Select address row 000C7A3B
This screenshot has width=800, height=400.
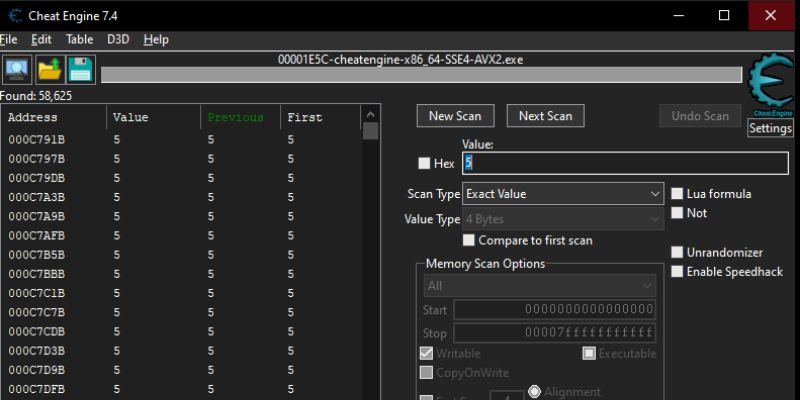(182, 197)
